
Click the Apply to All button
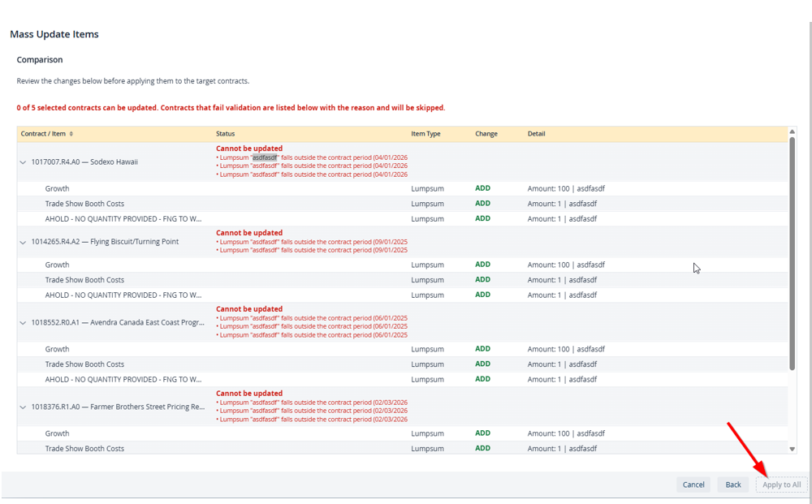click(x=781, y=485)
